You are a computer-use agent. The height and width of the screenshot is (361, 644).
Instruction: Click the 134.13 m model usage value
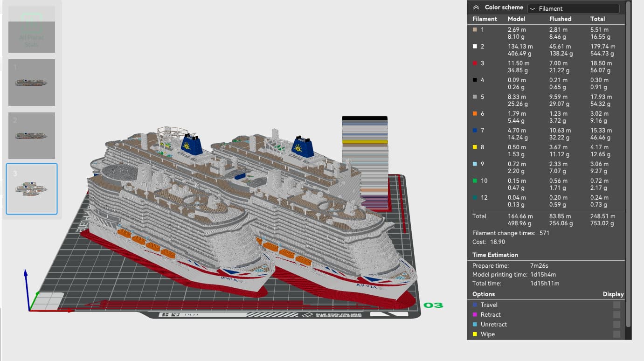(x=520, y=46)
